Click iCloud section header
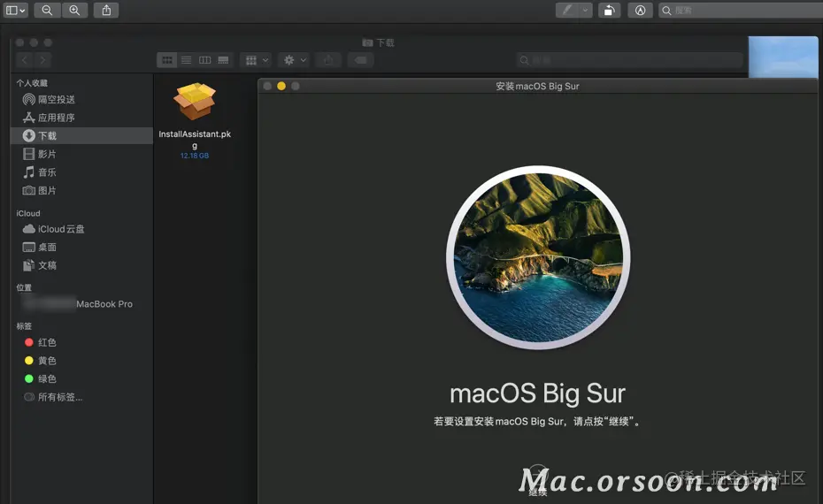Image resolution: width=823 pixels, height=504 pixels. coord(28,213)
